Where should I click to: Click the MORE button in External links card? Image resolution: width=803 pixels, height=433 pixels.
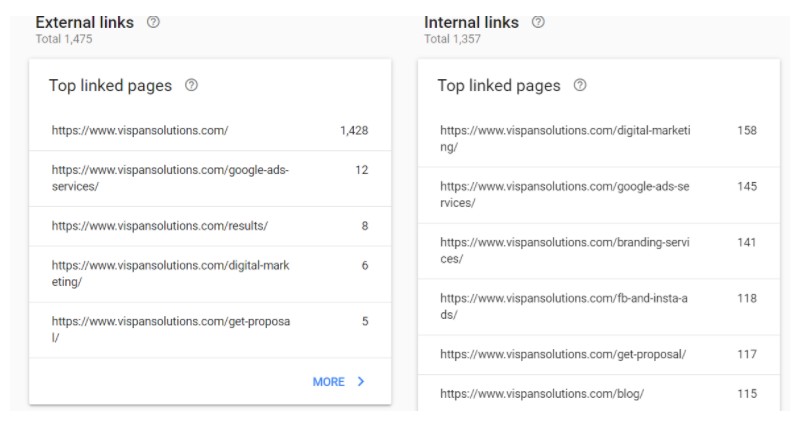(339, 382)
